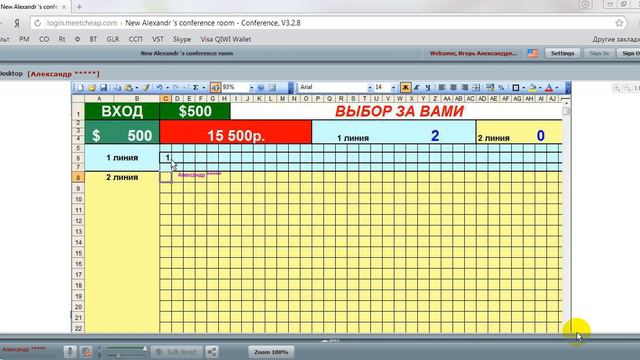Click the Copy icon in spreadsheet toolbar
The width and height of the screenshot is (640, 360).
point(117,87)
